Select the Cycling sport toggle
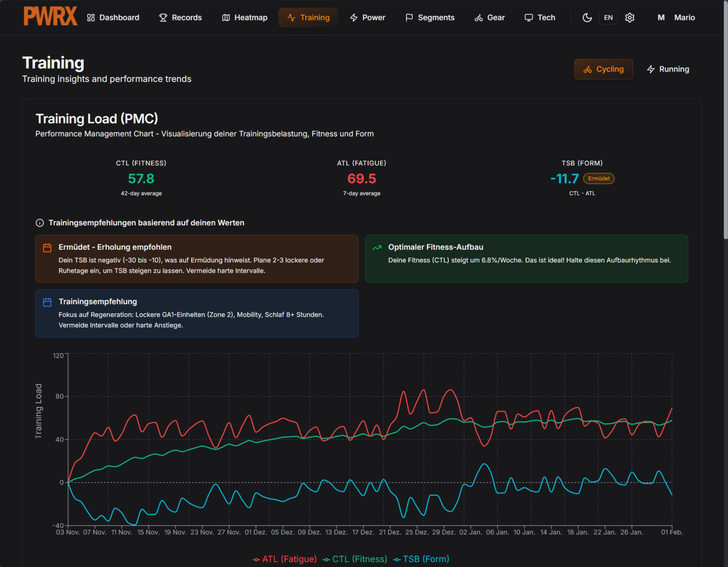The image size is (728, 567). (603, 69)
